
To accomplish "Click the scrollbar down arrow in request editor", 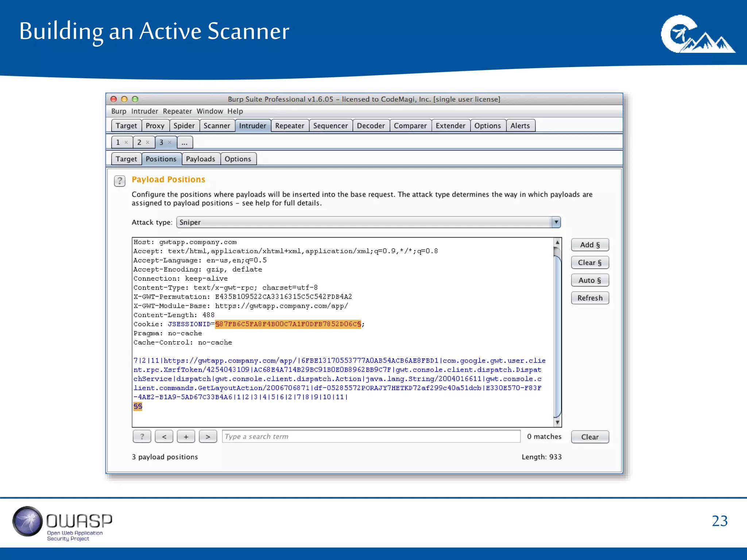I will point(557,422).
